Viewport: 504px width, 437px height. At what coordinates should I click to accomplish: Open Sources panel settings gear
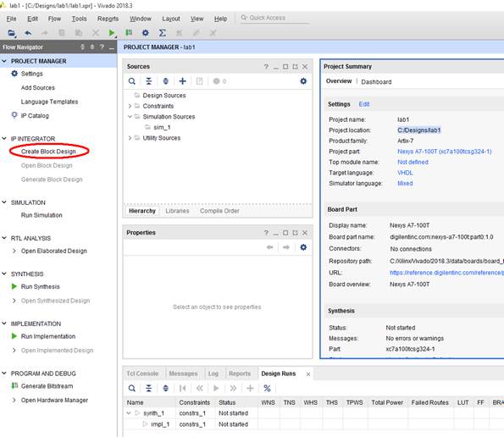pos(303,81)
